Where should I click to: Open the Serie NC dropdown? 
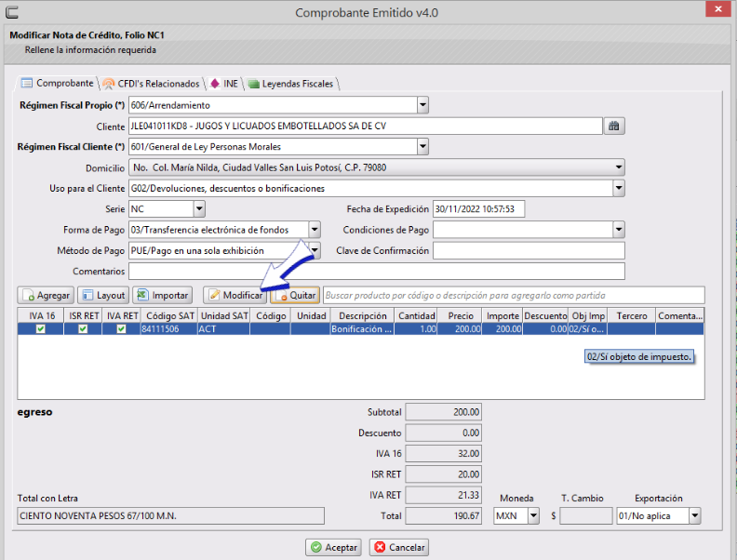point(199,208)
